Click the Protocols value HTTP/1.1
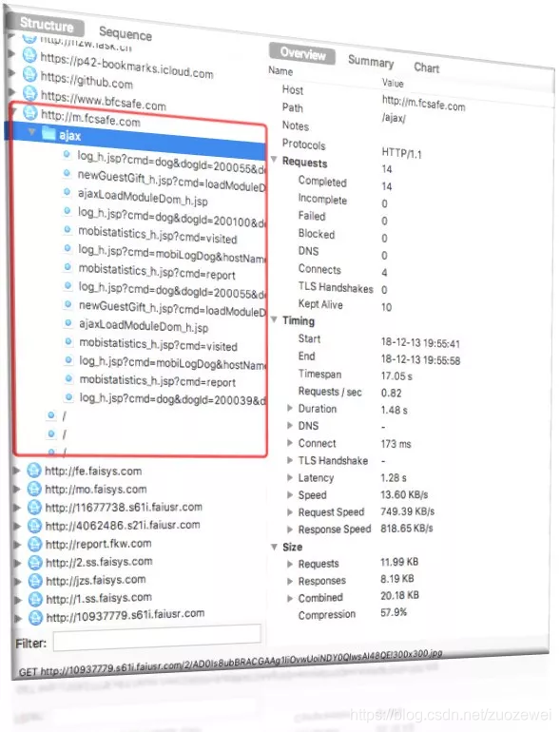560x732 pixels. click(401, 153)
